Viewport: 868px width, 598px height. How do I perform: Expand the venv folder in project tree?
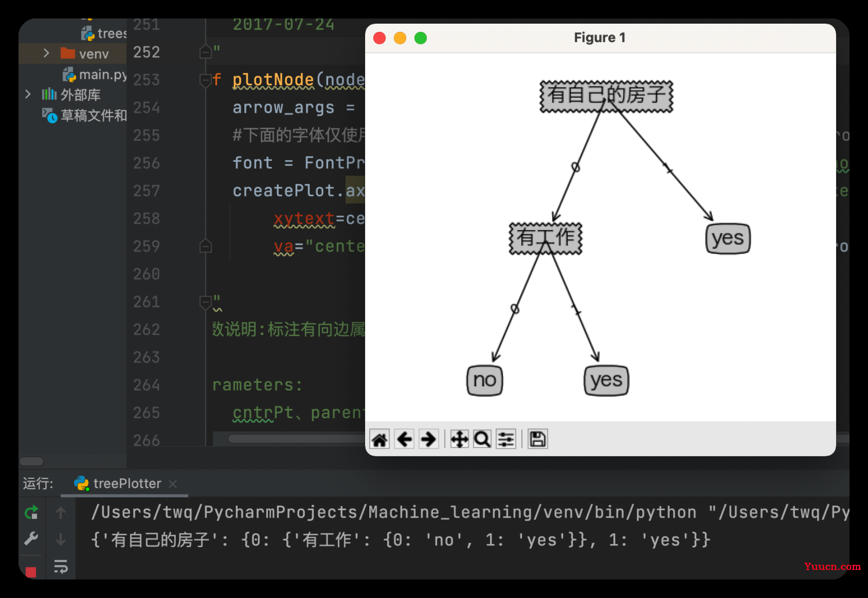46,53
